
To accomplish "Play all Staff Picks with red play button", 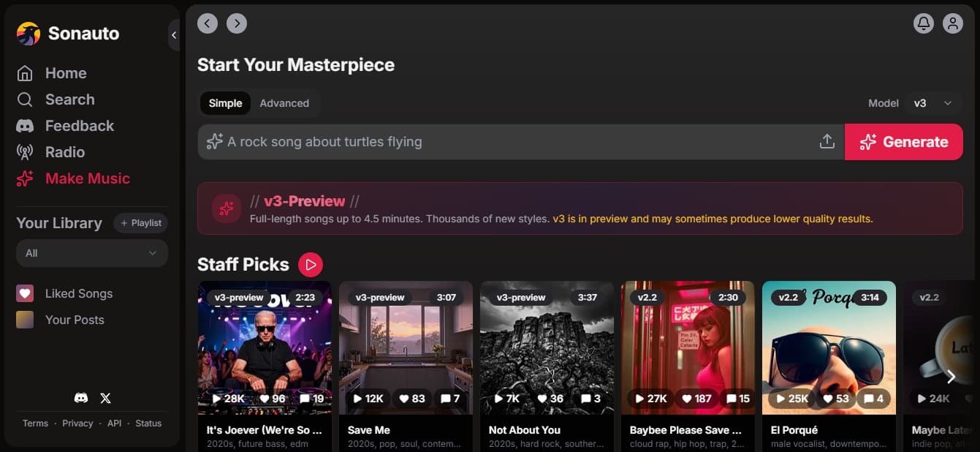I will (311, 264).
